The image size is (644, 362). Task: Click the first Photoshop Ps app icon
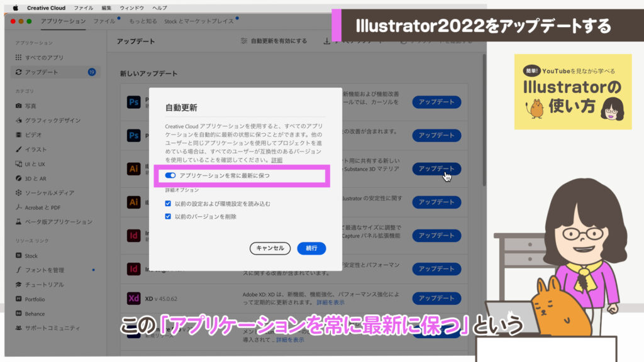click(133, 102)
